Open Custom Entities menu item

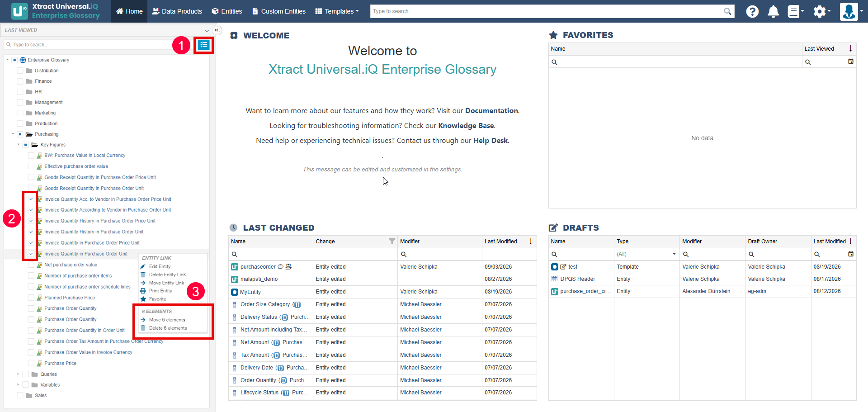(x=279, y=11)
